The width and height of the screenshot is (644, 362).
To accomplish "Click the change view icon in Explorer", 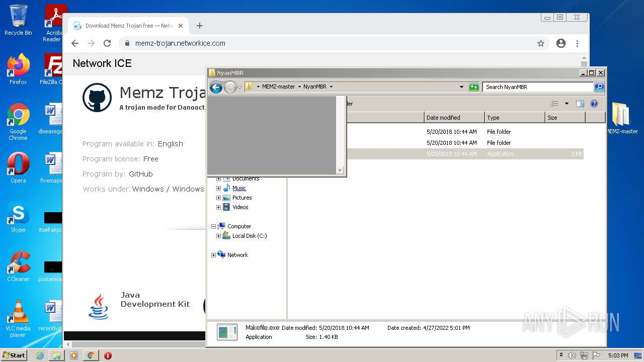I will click(554, 104).
